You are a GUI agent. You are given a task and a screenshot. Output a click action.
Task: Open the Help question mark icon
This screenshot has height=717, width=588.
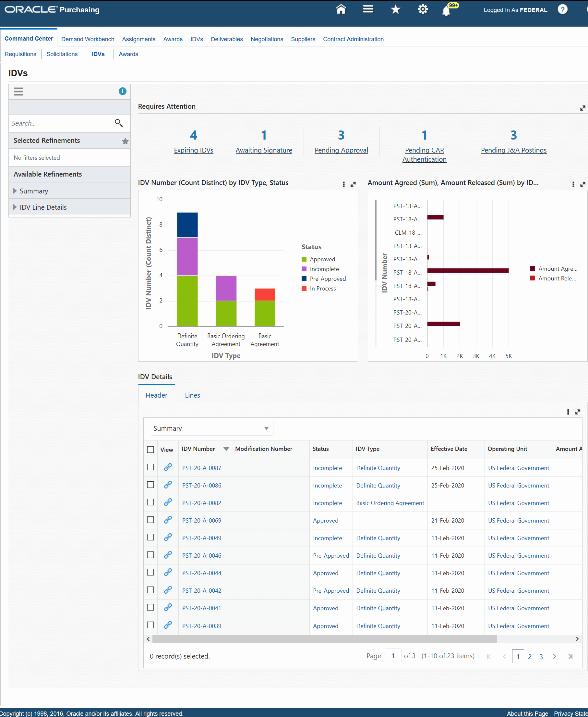[x=562, y=9]
